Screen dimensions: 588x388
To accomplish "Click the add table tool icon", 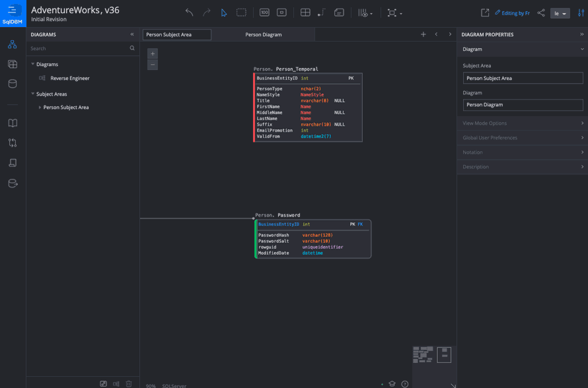I will pyautogui.click(x=305, y=13).
